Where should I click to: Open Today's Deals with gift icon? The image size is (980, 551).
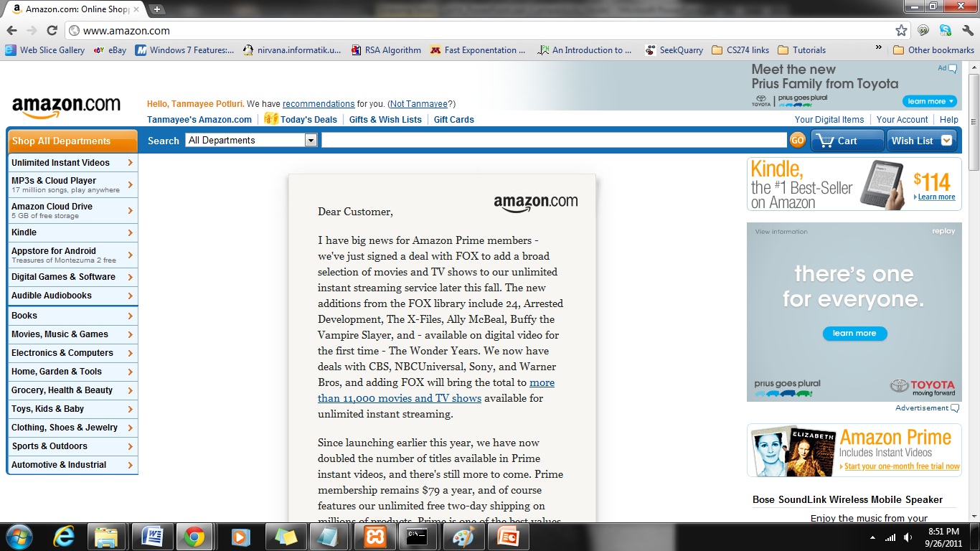pos(301,119)
